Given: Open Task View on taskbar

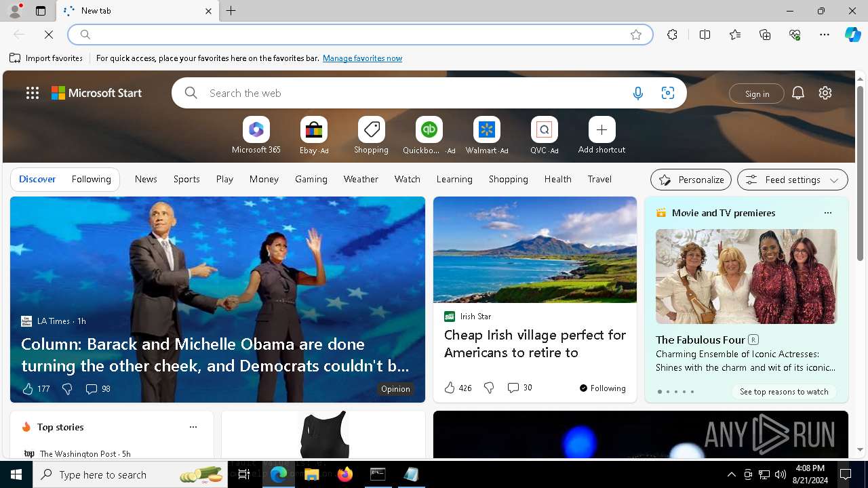Looking at the screenshot, I should click(x=244, y=474).
